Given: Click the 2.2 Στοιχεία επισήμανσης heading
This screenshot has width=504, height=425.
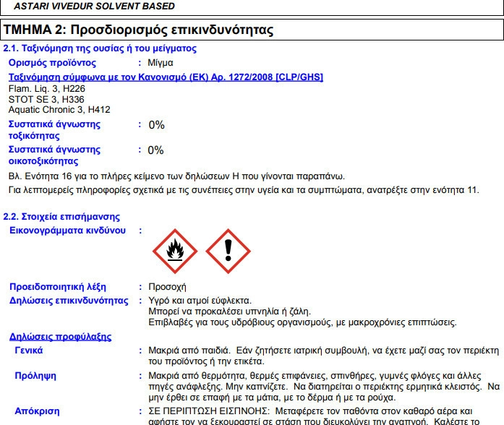Looking at the screenshot, I should coord(51,216).
